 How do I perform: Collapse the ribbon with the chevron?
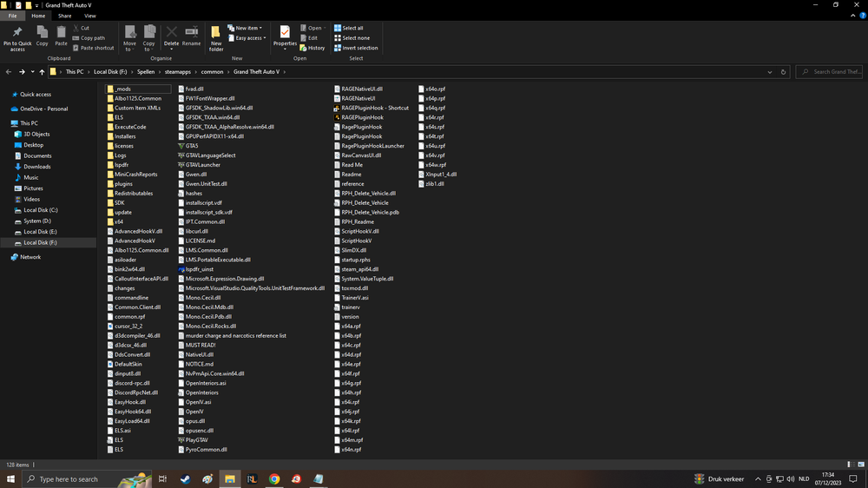pos(852,16)
